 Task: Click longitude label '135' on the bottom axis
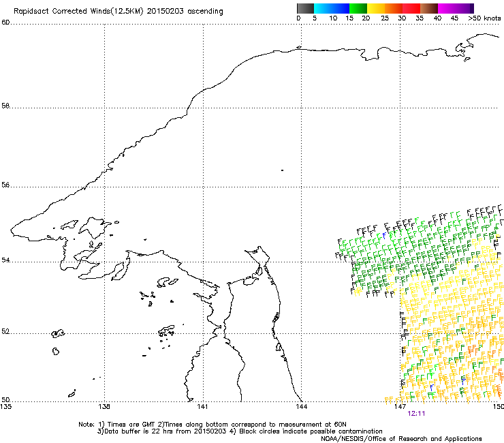(x=6, y=406)
